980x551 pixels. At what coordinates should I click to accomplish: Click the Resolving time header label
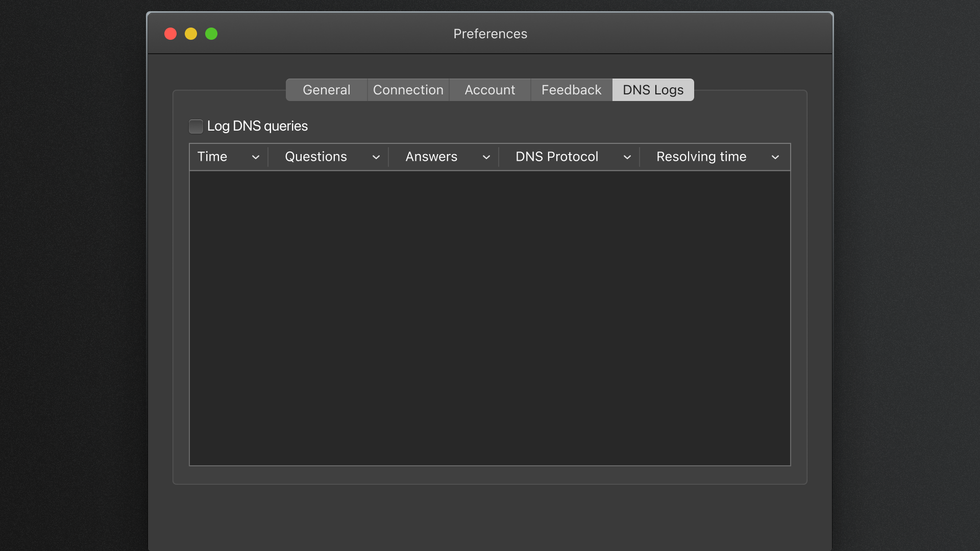[701, 157]
